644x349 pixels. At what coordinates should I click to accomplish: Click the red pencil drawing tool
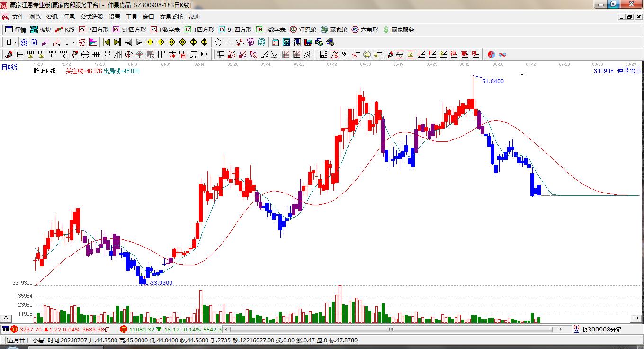coord(9,55)
